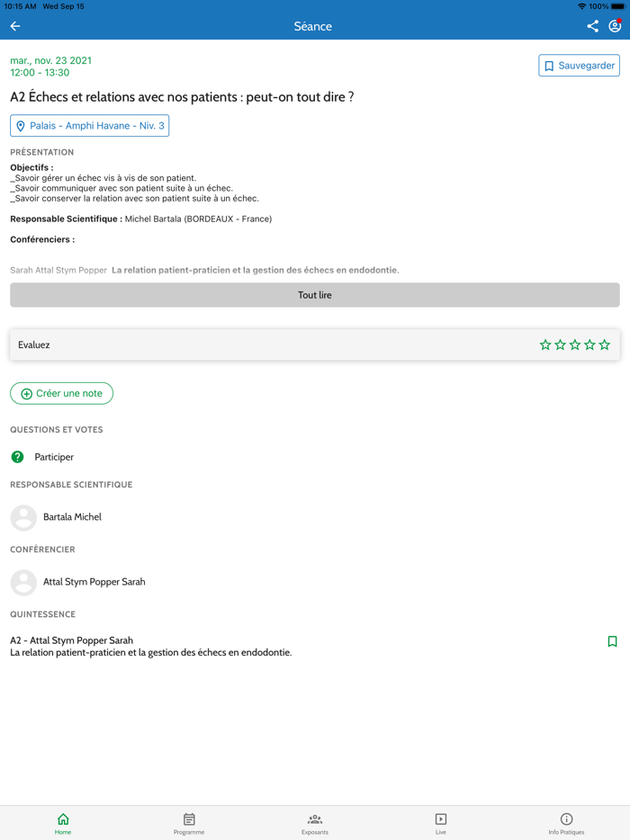This screenshot has height=840, width=630.
Task: Open the Palais - Amphi Havane location link
Action: point(96,126)
